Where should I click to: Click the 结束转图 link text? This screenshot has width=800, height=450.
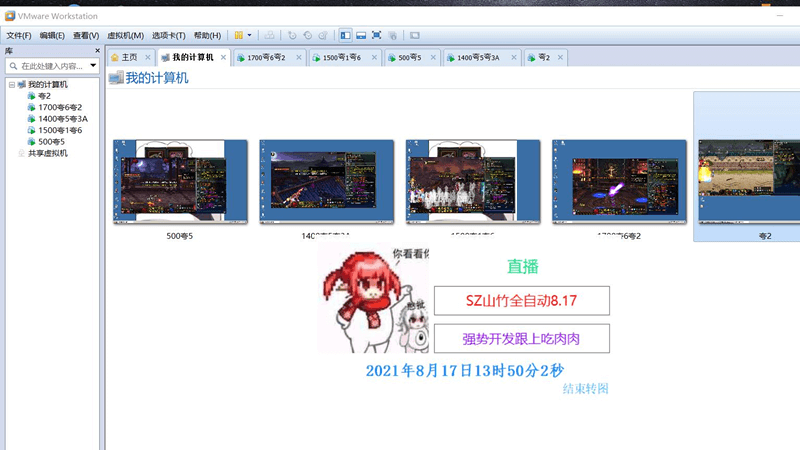tap(586, 389)
